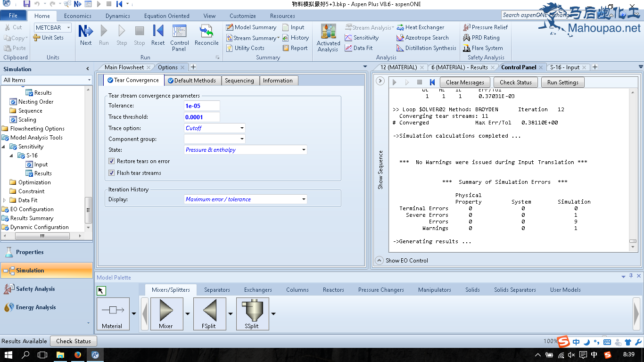Viewport: 644px width, 362px height.
Task: Open the Safety Analysis environment
Action: 47,289
